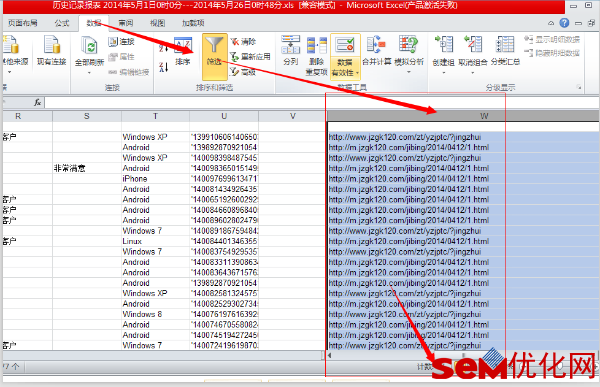Select column U header
Image resolution: width=600 pixels, height=387 pixels.
[x=224, y=116]
